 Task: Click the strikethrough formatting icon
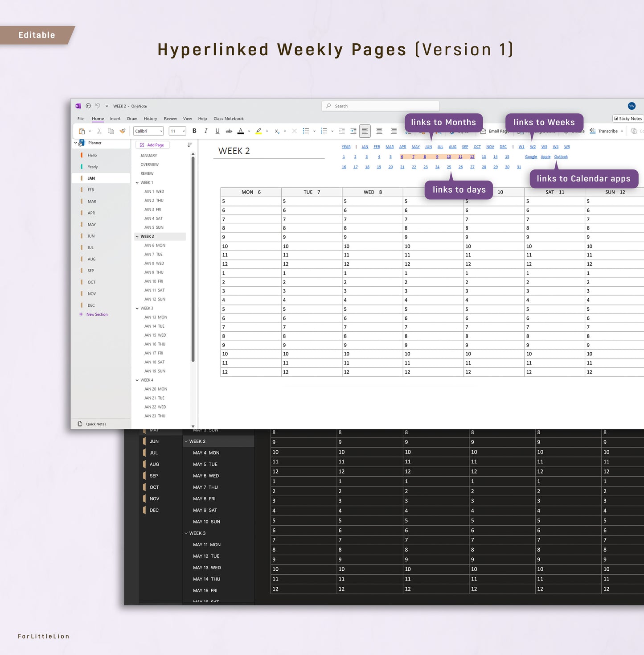[x=229, y=131]
